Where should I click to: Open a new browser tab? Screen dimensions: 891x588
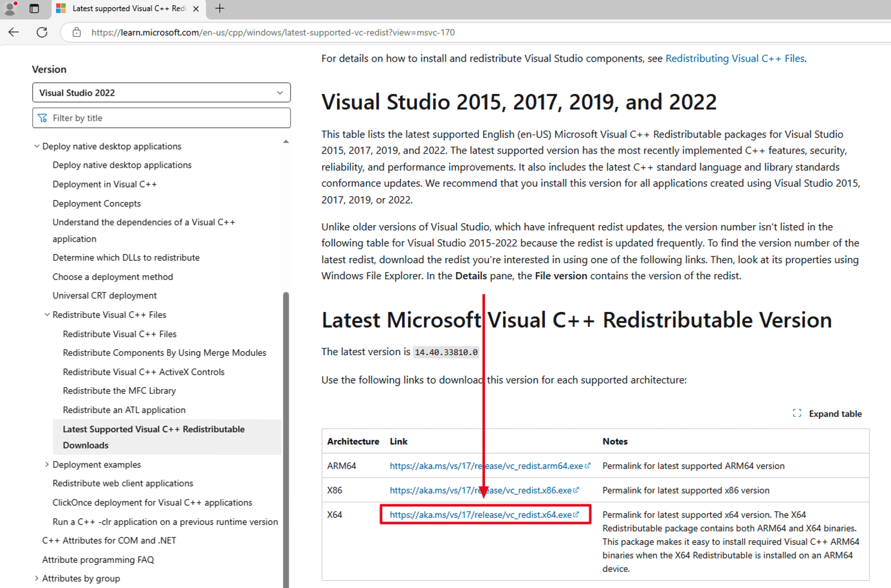[x=220, y=8]
